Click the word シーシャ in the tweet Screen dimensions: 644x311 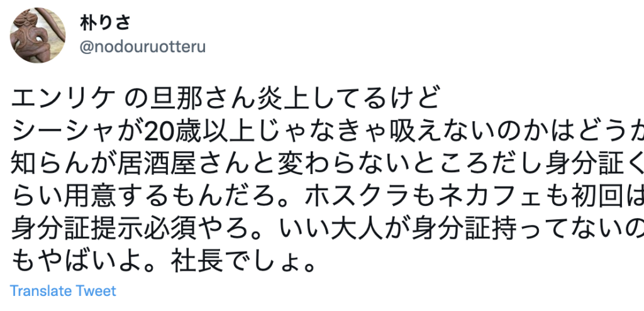pyautogui.click(x=63, y=132)
